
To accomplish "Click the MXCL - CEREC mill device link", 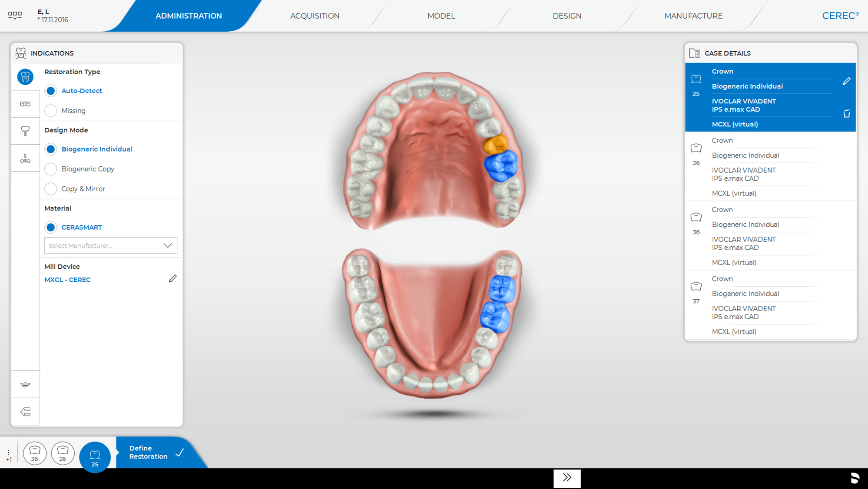I will point(67,280).
